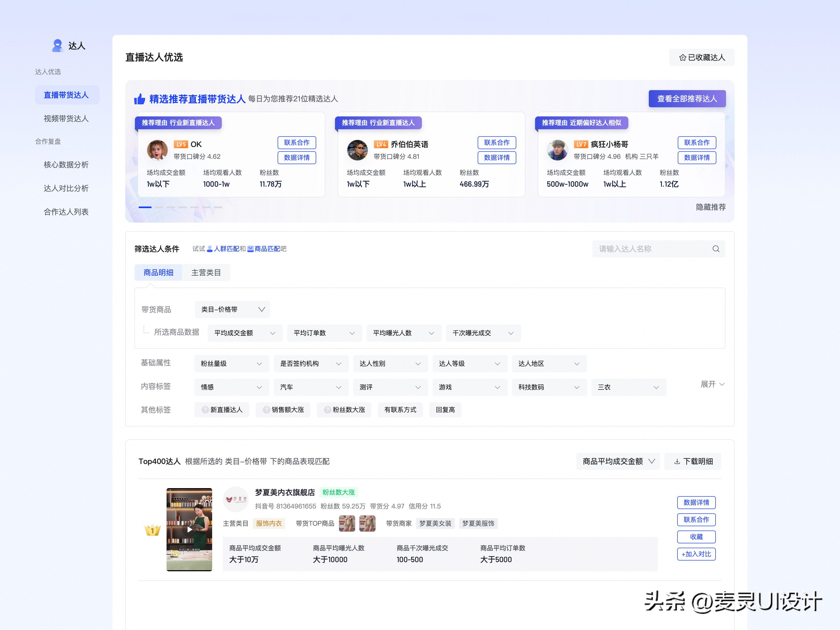The width and height of the screenshot is (840, 630).
Task: Click the person icon next to 人群匹配
Action: 210,249
